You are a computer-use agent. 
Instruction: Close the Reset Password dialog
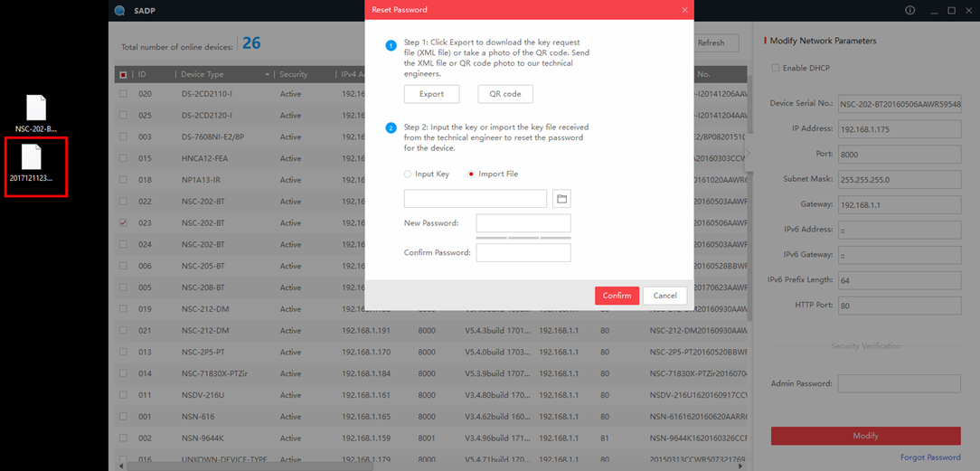pyautogui.click(x=684, y=10)
